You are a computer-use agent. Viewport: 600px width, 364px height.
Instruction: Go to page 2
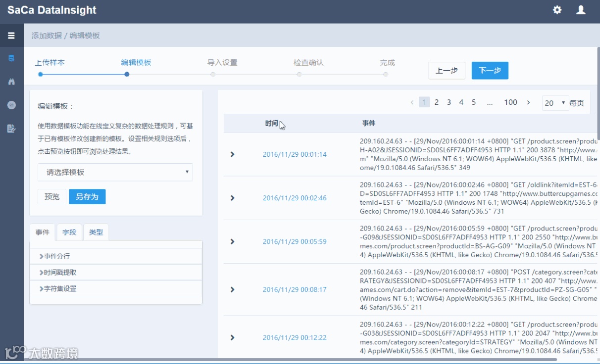point(437,102)
